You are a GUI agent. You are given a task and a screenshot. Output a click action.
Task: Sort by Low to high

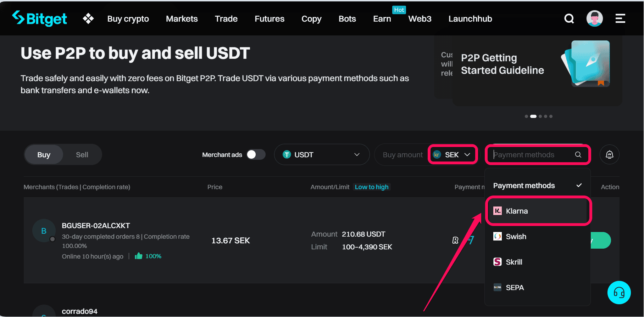[372, 187]
